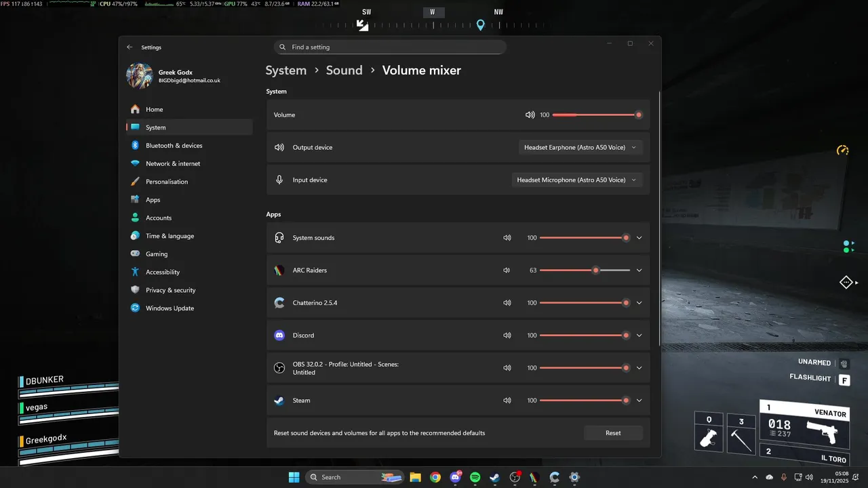Mute the OBS 32.0.2 speaker icon

click(507, 368)
